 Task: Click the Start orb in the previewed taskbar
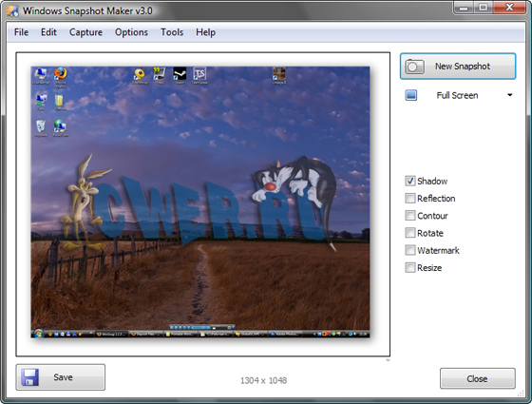click(39, 334)
